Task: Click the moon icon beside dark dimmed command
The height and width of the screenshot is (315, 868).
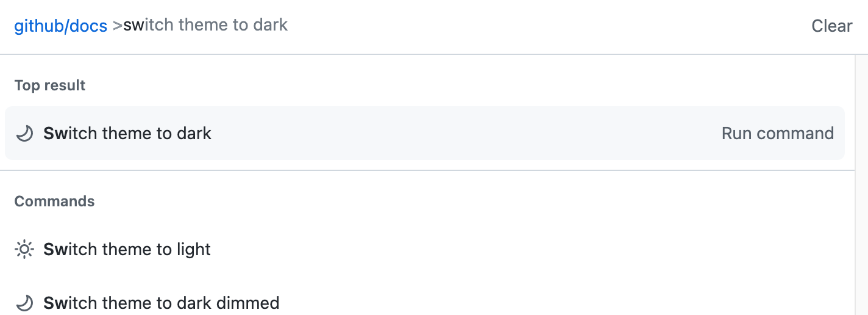Action: (24, 303)
